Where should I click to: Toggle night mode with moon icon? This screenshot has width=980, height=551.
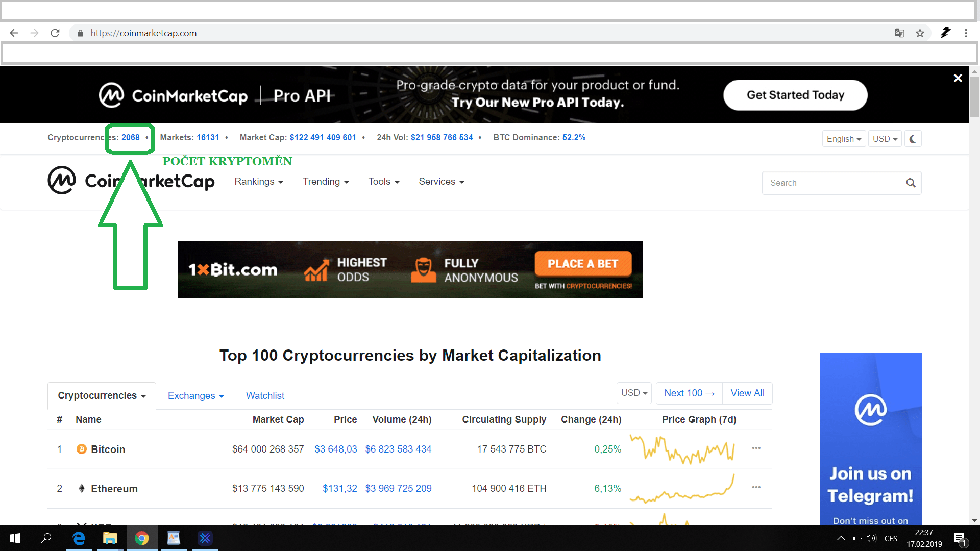(x=913, y=139)
